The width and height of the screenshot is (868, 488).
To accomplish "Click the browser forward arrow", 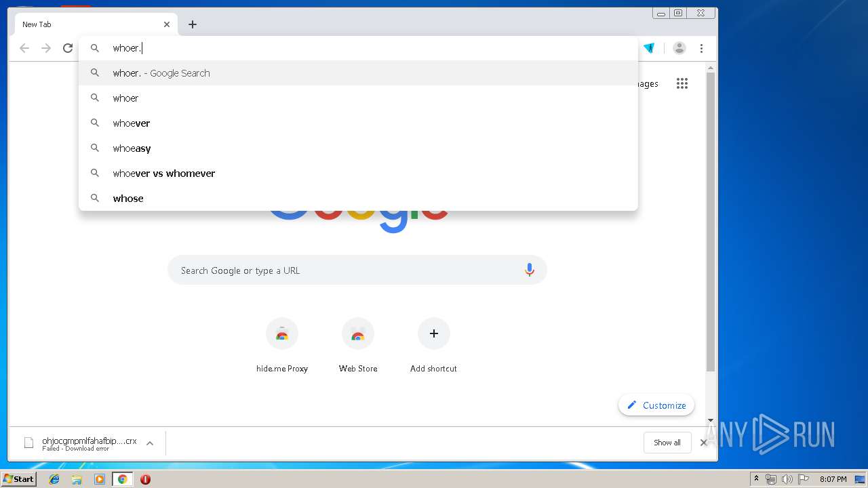I will click(x=46, y=48).
